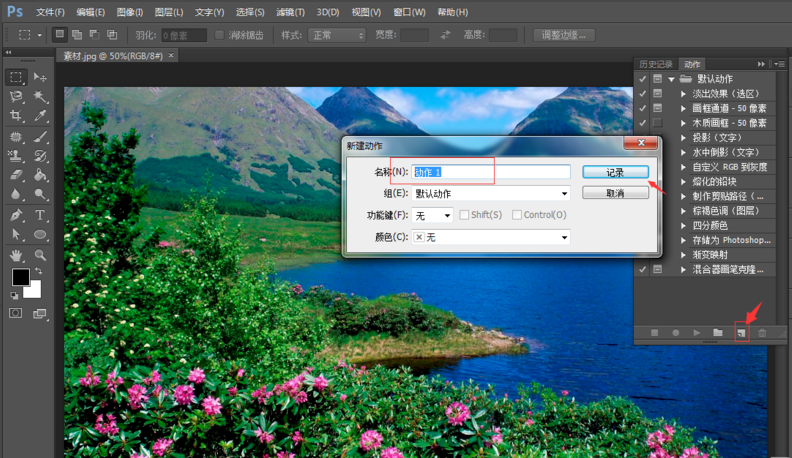The width and height of the screenshot is (792, 458).
Task: Click the foreground black color swatch
Action: pyautogui.click(x=20, y=277)
